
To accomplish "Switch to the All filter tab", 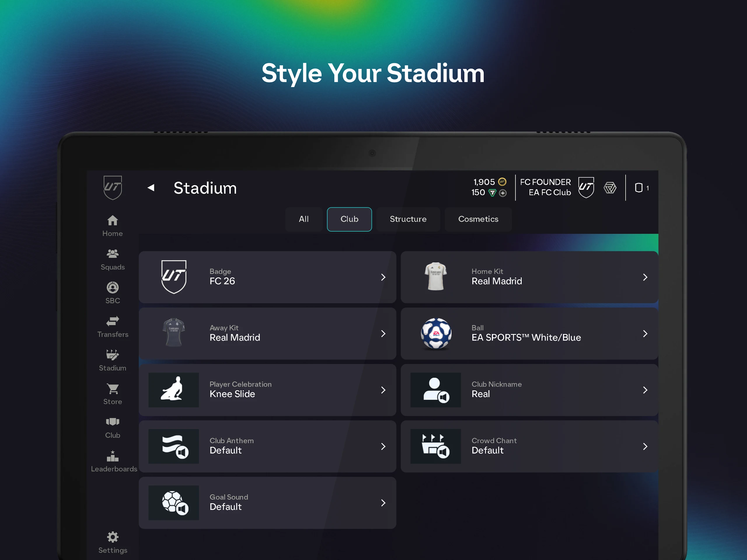I will pos(303,219).
